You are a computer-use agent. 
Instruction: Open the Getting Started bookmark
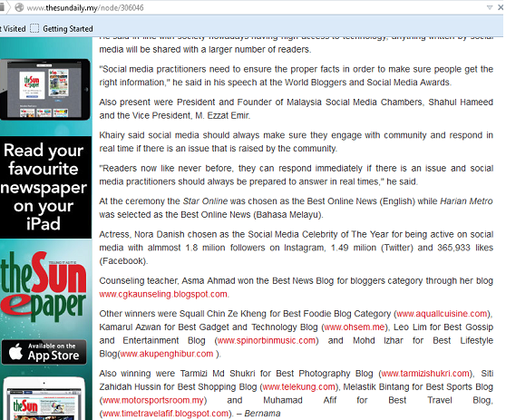point(68,29)
